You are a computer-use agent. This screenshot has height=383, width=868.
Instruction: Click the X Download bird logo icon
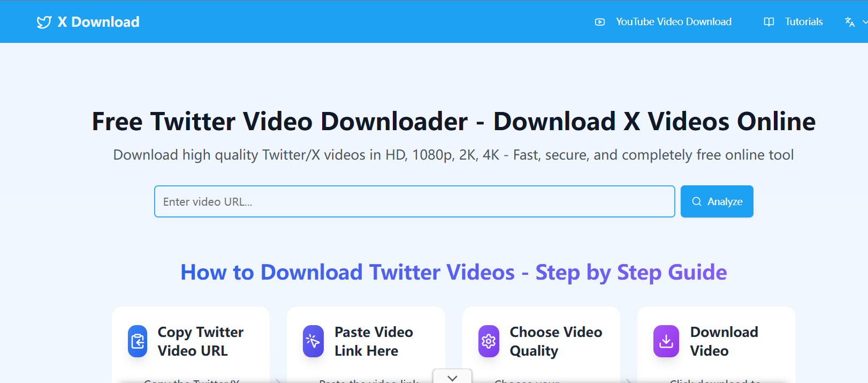click(44, 22)
